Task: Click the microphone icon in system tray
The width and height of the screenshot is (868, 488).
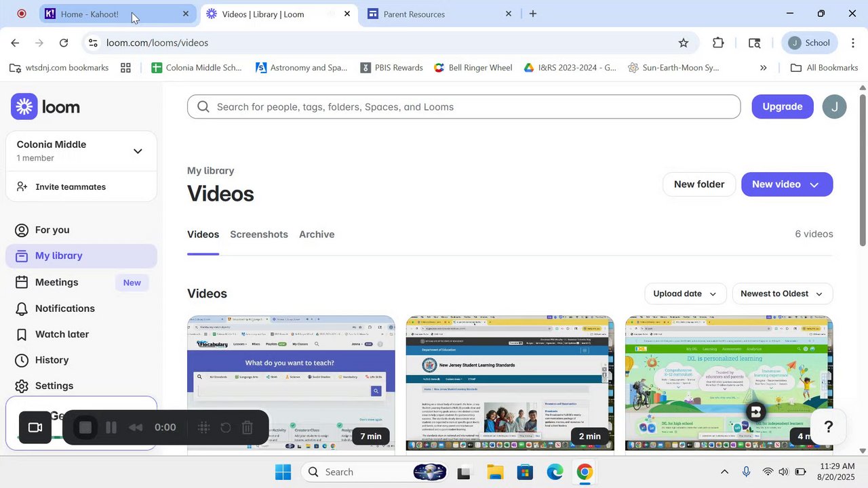Action: 746,472
